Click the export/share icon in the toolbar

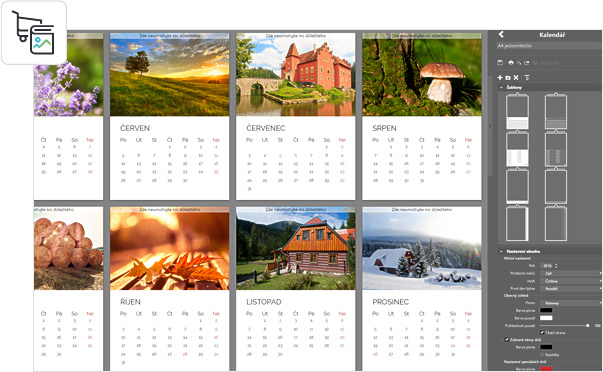tap(526, 62)
